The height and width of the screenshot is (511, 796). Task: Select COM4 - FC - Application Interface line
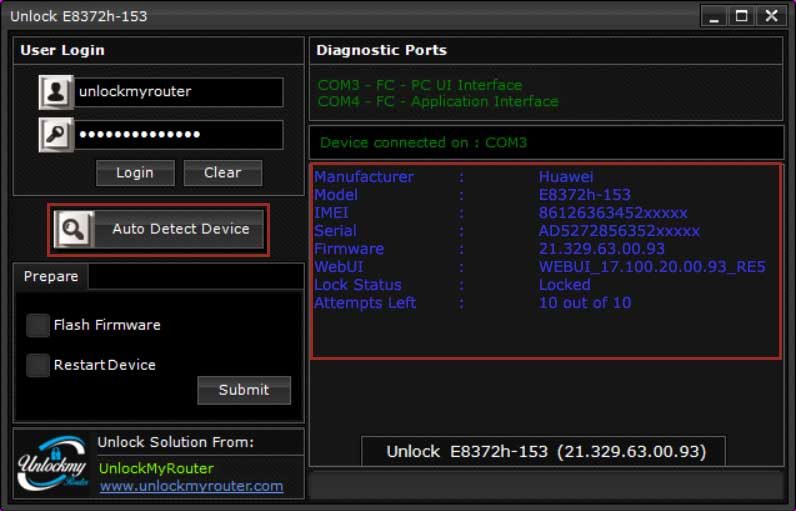[x=438, y=101]
